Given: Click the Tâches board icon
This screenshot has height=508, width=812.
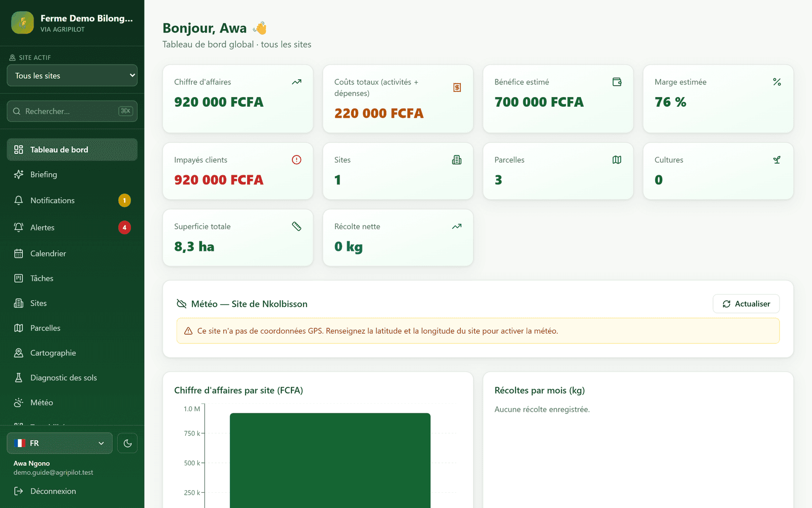Looking at the screenshot, I should (x=19, y=278).
